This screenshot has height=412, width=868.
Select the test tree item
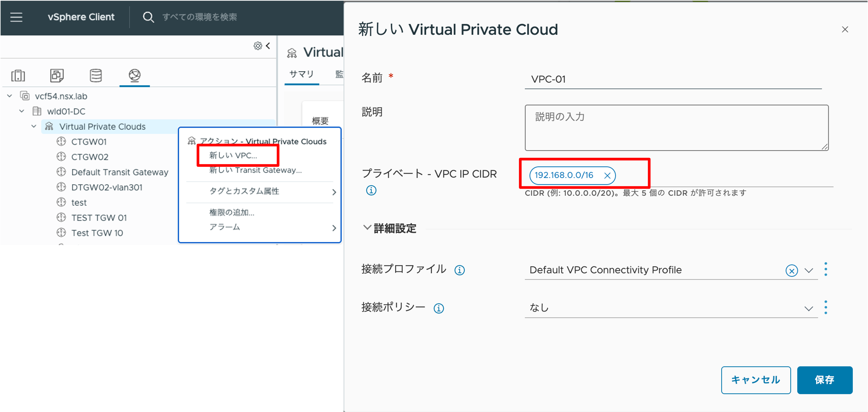click(x=79, y=202)
